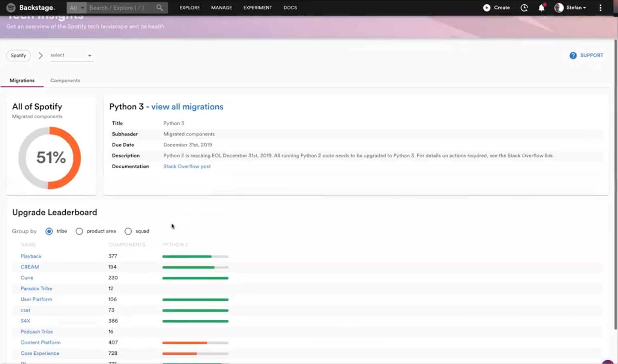The image size is (618, 364).
Task: Click the Spotify breadcrumb chip
Action: pos(18,56)
